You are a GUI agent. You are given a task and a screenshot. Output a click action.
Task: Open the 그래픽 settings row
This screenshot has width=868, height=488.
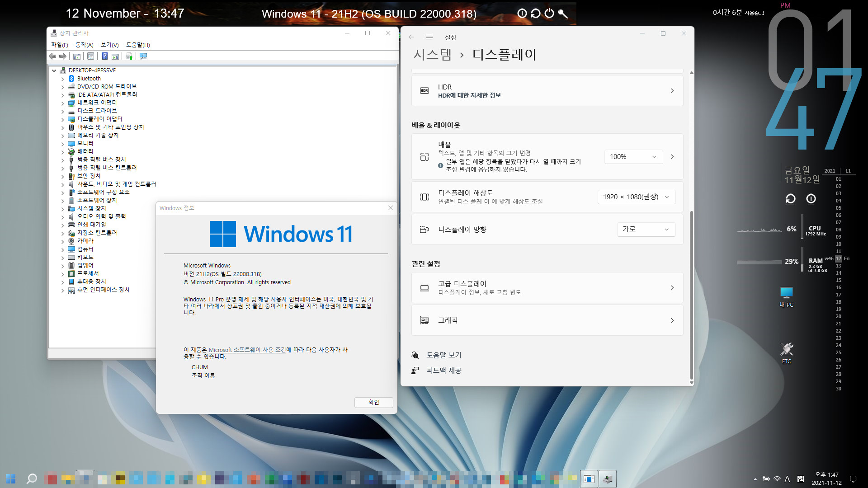(x=547, y=320)
